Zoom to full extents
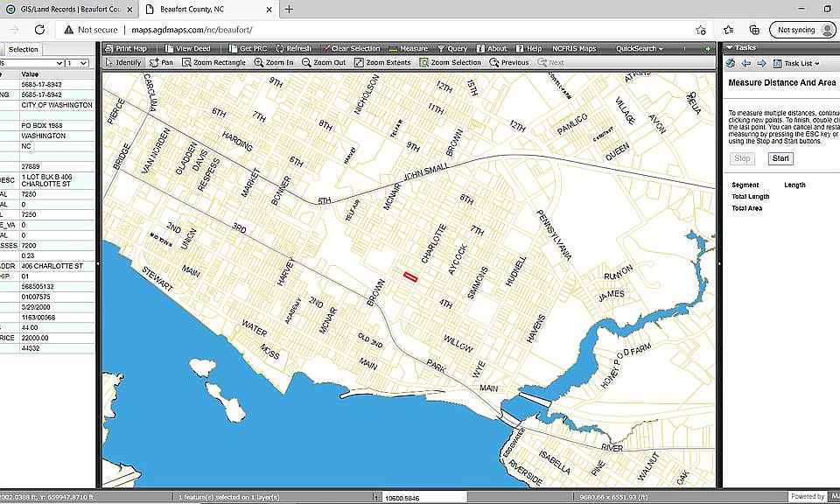The image size is (840, 504). coord(382,63)
